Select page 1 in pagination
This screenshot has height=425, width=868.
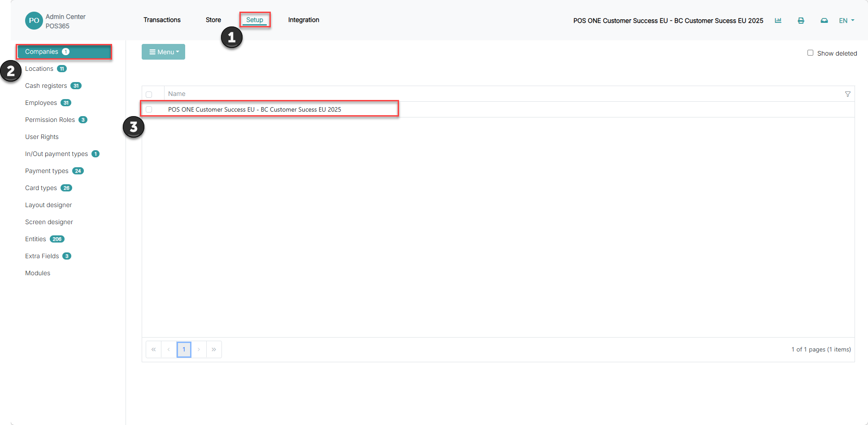click(x=184, y=349)
